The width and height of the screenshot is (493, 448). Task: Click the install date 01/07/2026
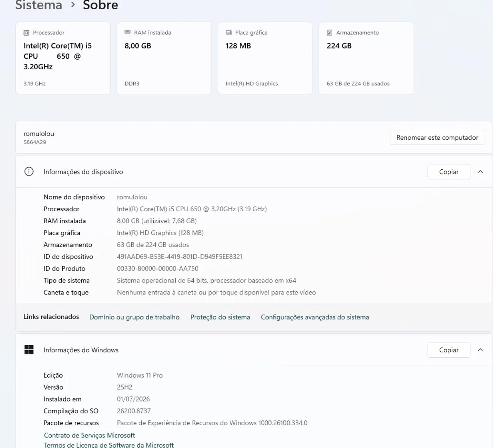133,399
